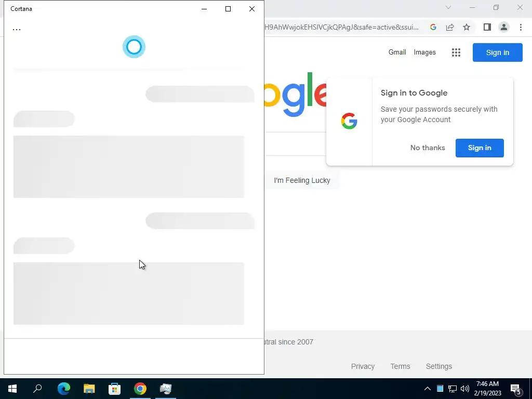532x399 pixels.
Task: Open the last running app icon on taskbar
Action: (x=166, y=389)
